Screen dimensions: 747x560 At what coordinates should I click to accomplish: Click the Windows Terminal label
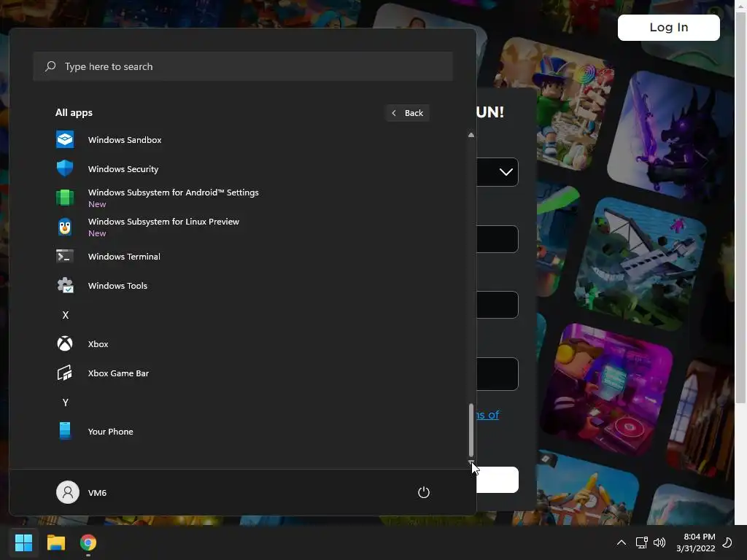tap(124, 256)
